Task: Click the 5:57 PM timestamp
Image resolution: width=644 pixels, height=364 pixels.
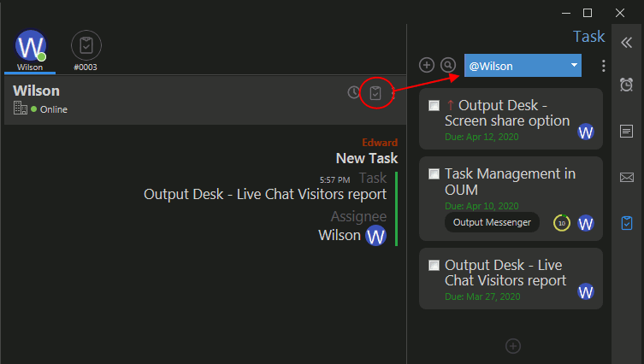Action: coord(334,180)
